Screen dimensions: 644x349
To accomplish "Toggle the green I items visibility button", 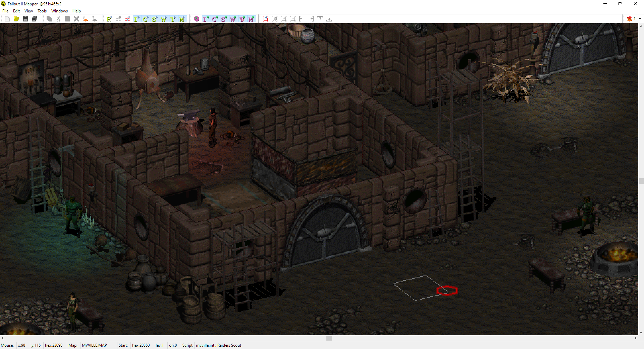I will [x=137, y=19].
